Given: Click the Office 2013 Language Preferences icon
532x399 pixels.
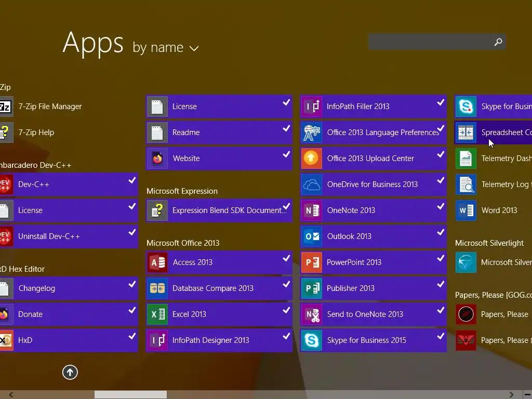Looking at the screenshot, I should pos(312,132).
